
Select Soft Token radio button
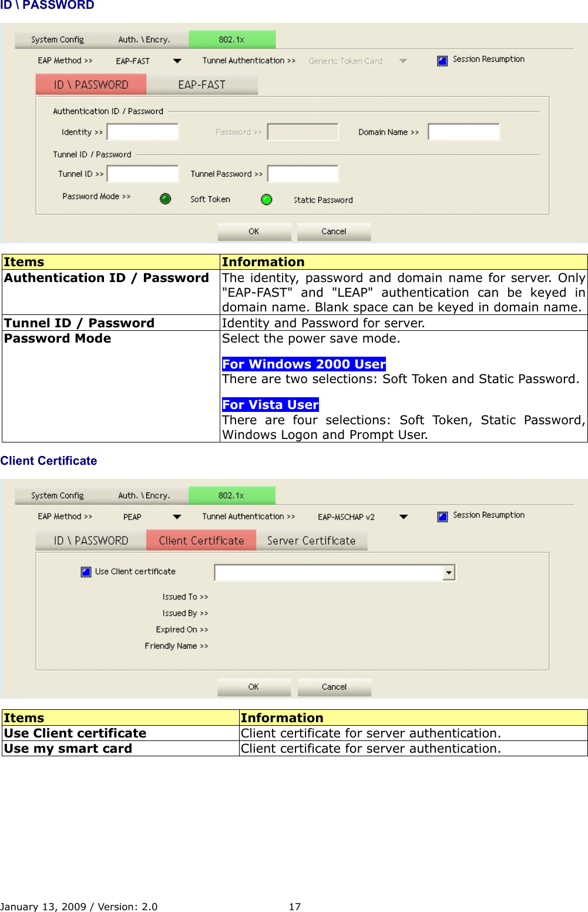coord(166,199)
